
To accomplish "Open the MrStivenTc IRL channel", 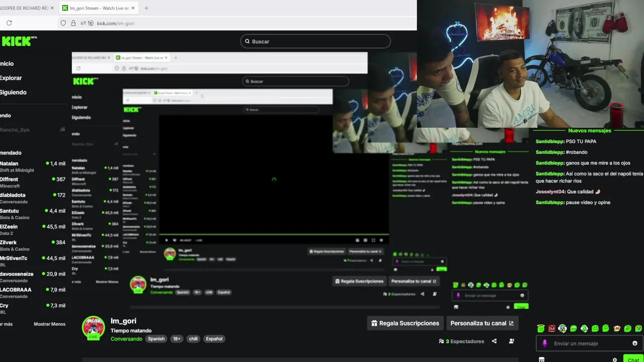I will [x=33, y=261].
